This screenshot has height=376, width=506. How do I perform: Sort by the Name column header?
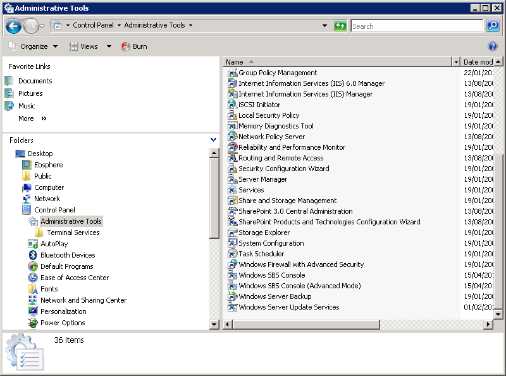click(x=337, y=62)
